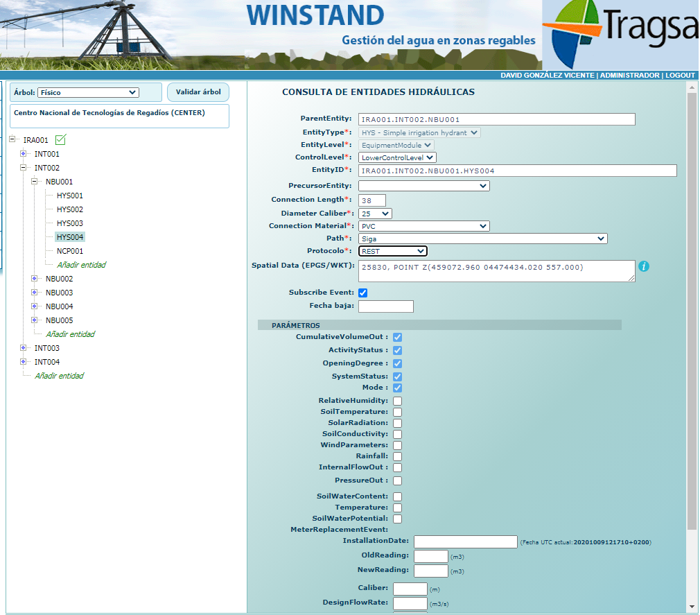This screenshot has width=700, height=615.
Task: Click the Fecha baja input field
Action: 386,306
